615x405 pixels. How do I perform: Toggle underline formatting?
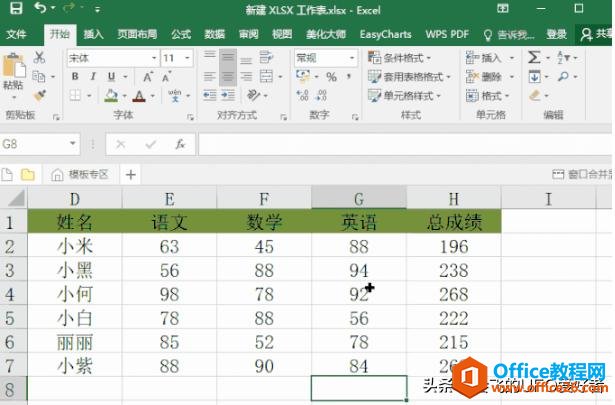[x=111, y=76]
